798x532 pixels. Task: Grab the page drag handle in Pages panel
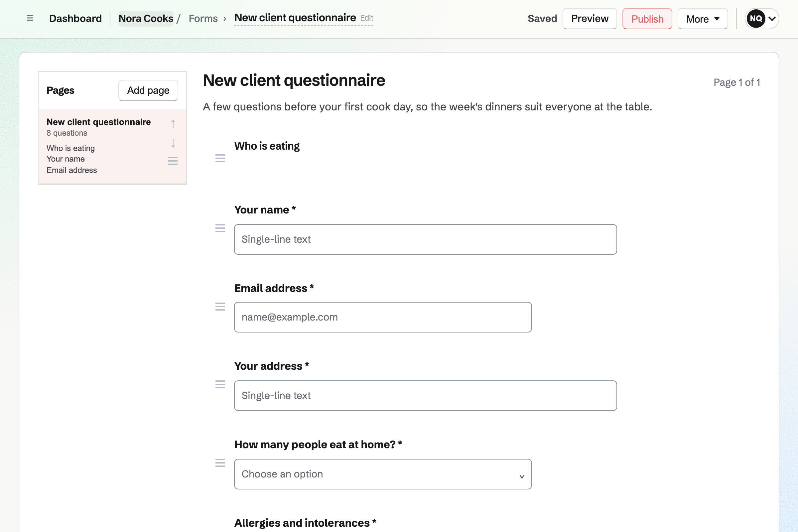tap(173, 161)
